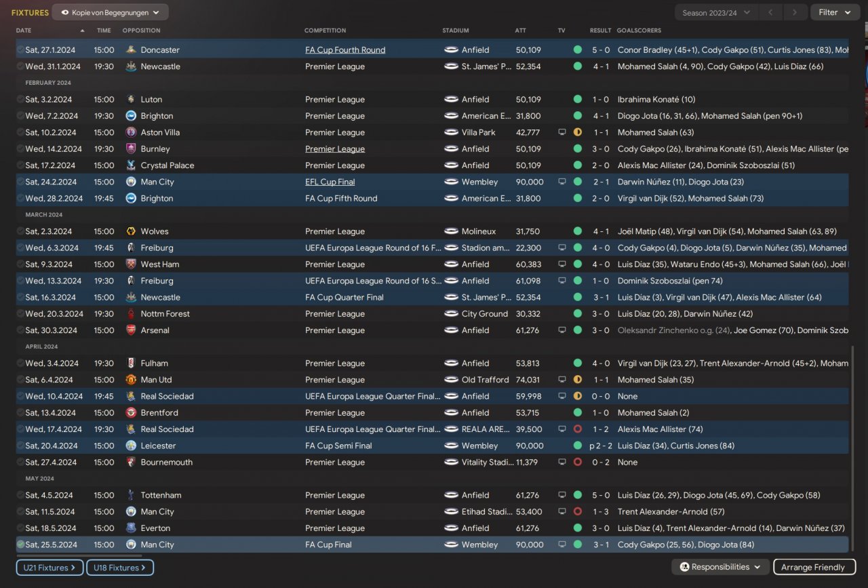Click the Wolves club badge
Image resolution: width=868 pixels, height=588 pixels.
(x=131, y=231)
